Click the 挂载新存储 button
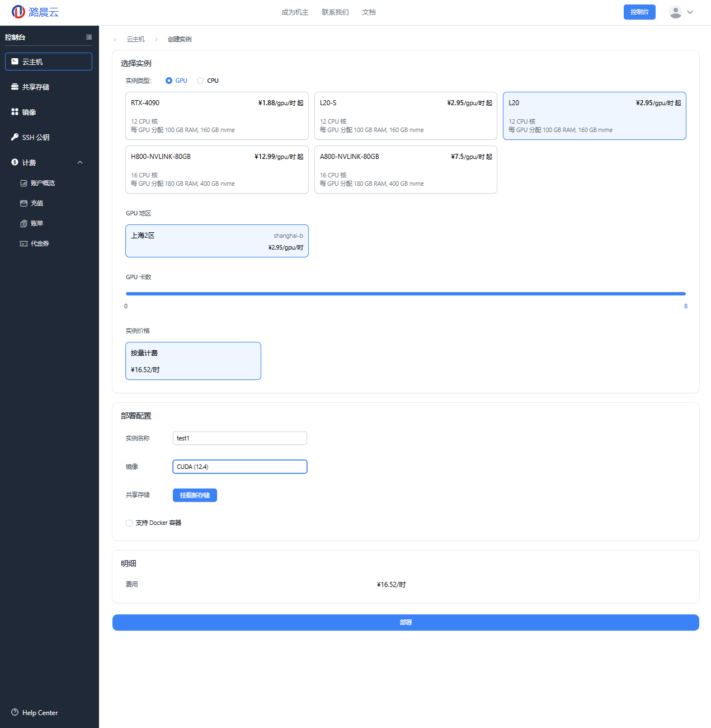 tap(195, 495)
